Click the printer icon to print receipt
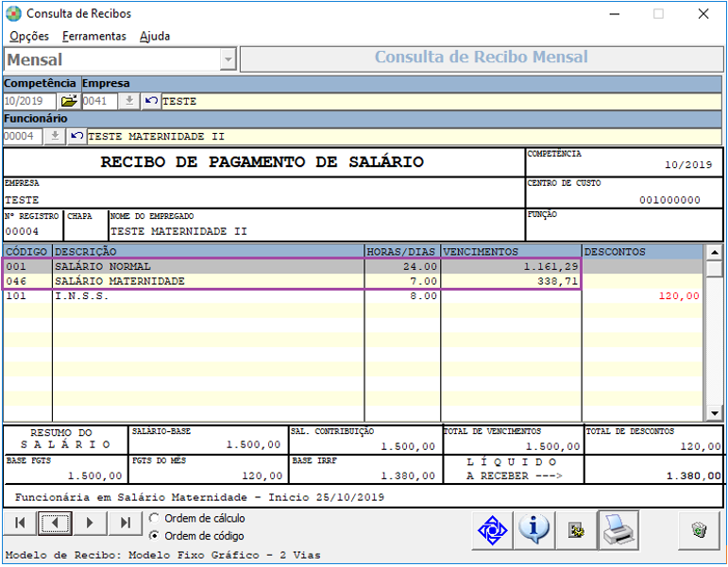 (x=618, y=530)
